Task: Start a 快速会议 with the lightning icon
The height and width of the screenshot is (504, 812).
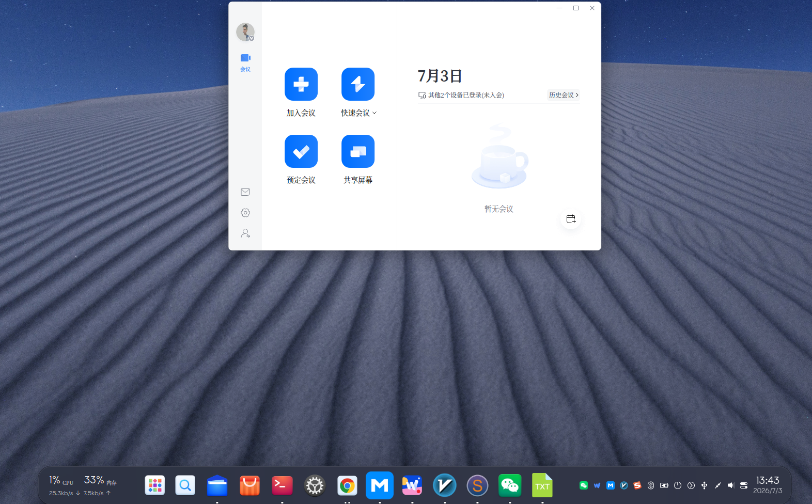Action: point(358,84)
